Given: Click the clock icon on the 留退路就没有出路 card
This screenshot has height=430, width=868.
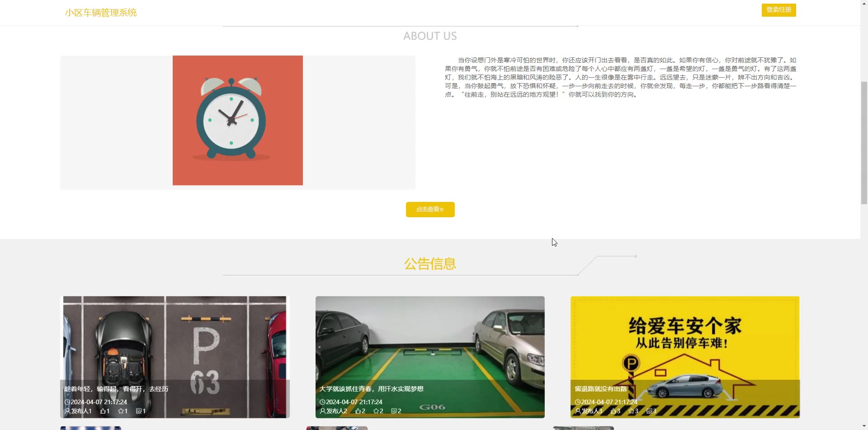Looking at the screenshot, I should pos(577,402).
